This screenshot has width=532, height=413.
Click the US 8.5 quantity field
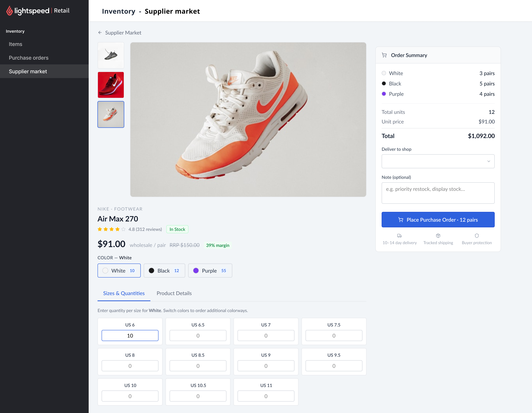click(x=198, y=366)
